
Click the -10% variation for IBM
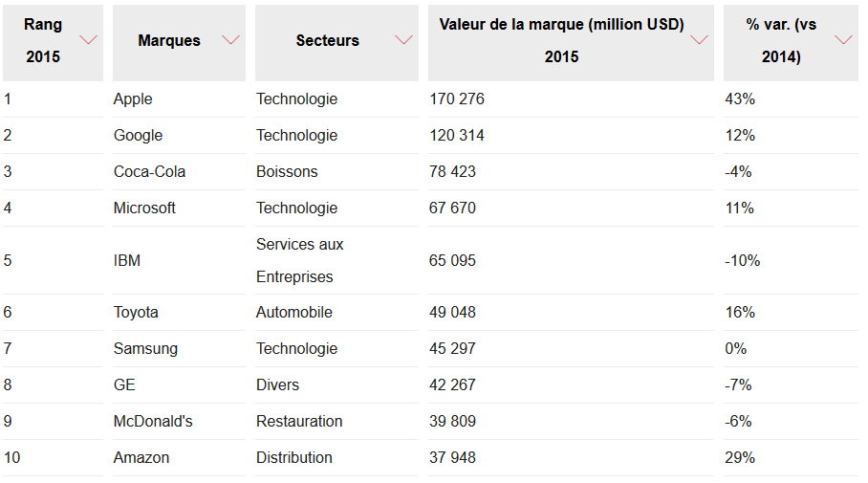pos(743,260)
